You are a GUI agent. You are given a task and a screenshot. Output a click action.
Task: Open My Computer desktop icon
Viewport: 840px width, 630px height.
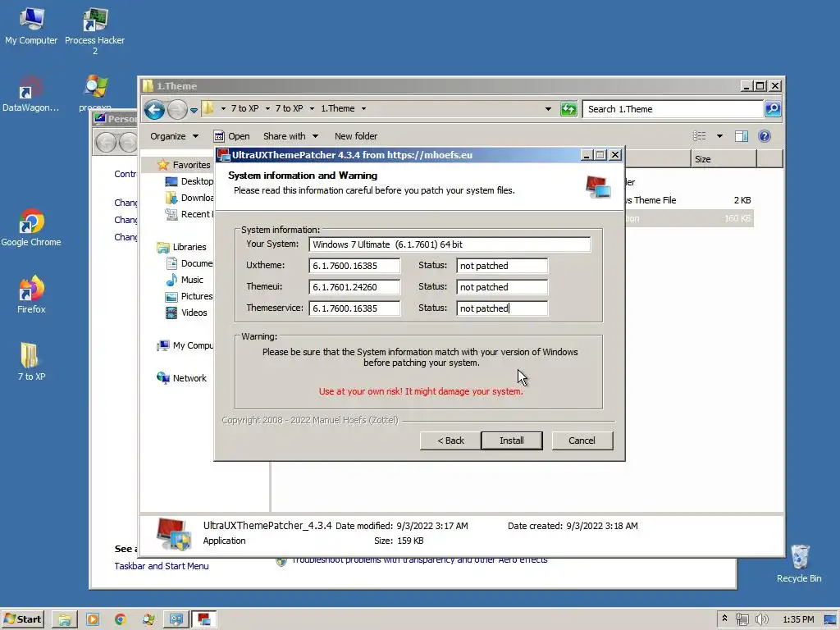coord(31,25)
